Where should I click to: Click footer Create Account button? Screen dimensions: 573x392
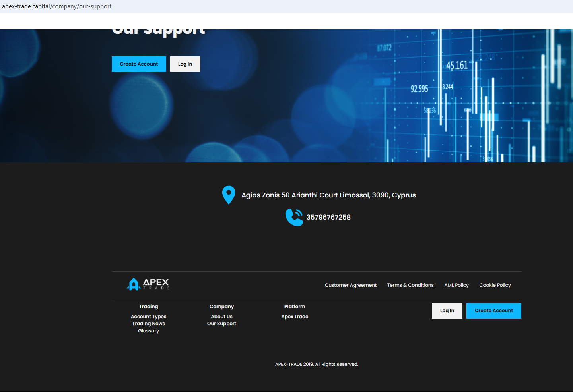493,311
